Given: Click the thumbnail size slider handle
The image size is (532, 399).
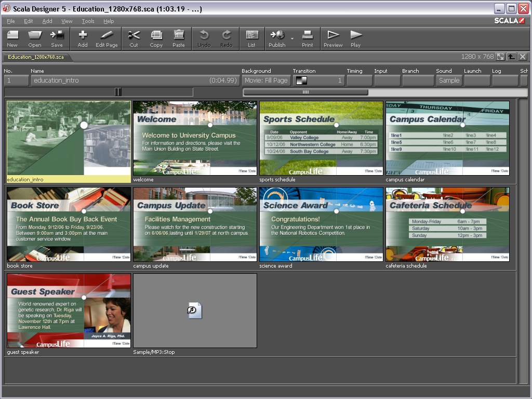Looking at the screenshot, I should 118,92.
